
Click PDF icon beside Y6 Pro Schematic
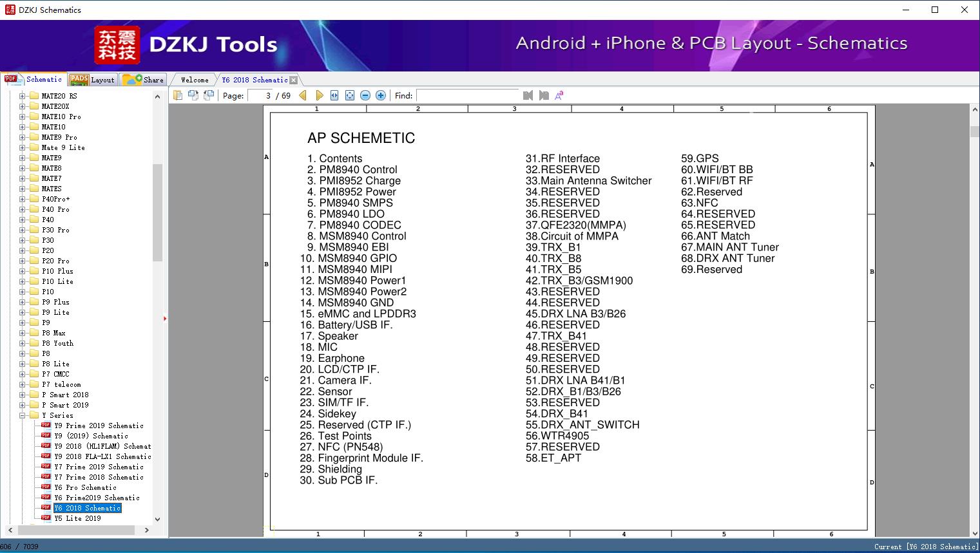(x=46, y=487)
